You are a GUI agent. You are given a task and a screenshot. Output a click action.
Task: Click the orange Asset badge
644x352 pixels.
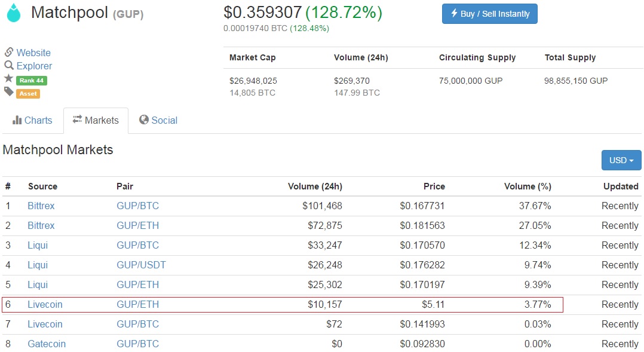(x=28, y=94)
